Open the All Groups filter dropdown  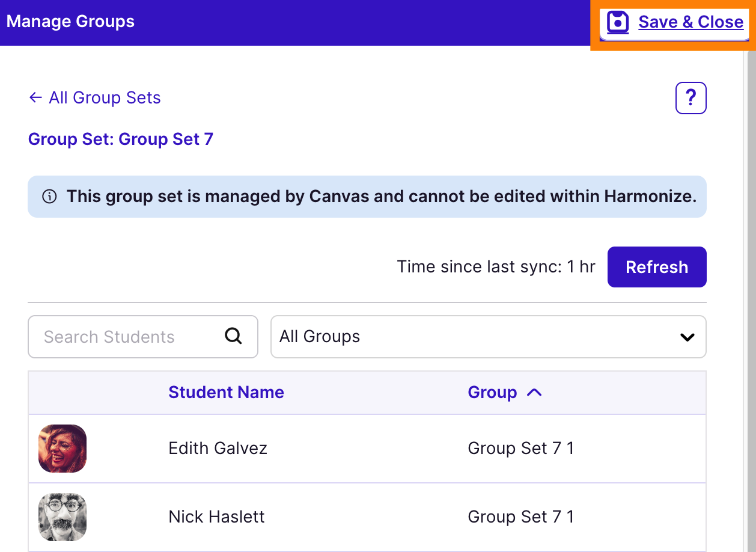pyautogui.click(x=475, y=337)
